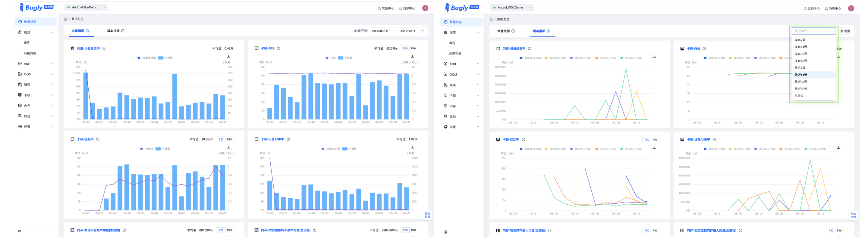Click help icon beside 卡顿-FPS in right screenshot
This screenshot has height=242, width=868.
pos(704,49)
